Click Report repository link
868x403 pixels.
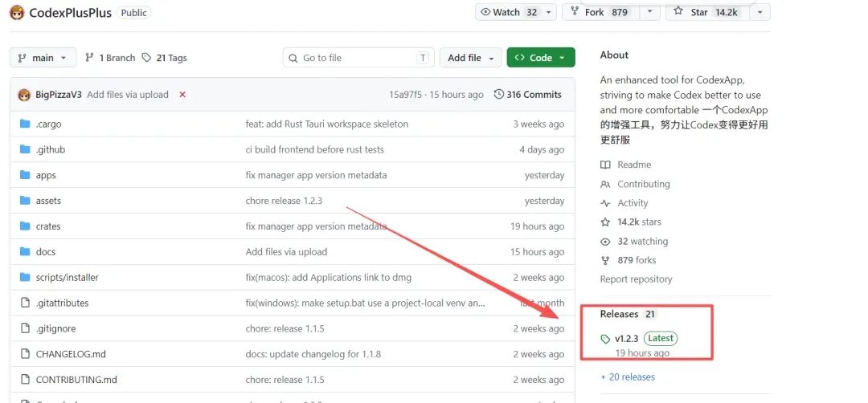(636, 279)
